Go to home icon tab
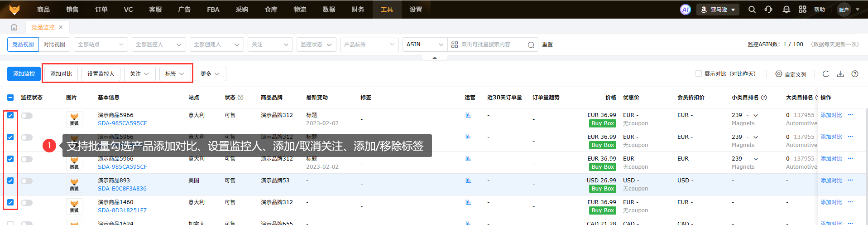The image size is (868, 225). [14, 27]
